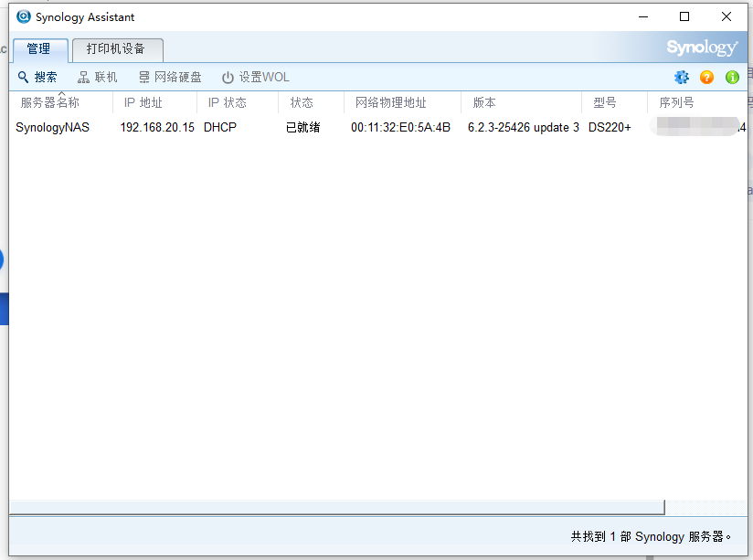The image size is (753, 560).
Task: Click the IP address 192.168.20.15
Action: pos(157,127)
